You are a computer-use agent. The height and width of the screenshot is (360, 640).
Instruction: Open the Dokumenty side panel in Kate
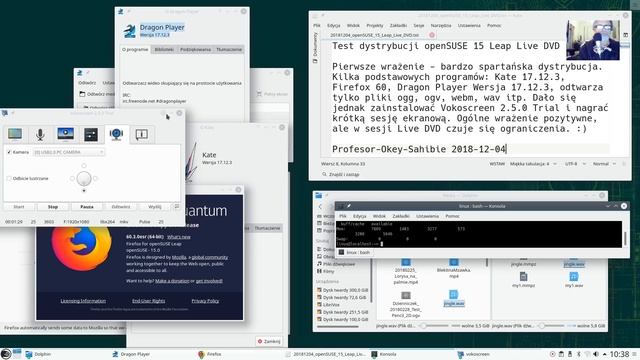coord(315,48)
